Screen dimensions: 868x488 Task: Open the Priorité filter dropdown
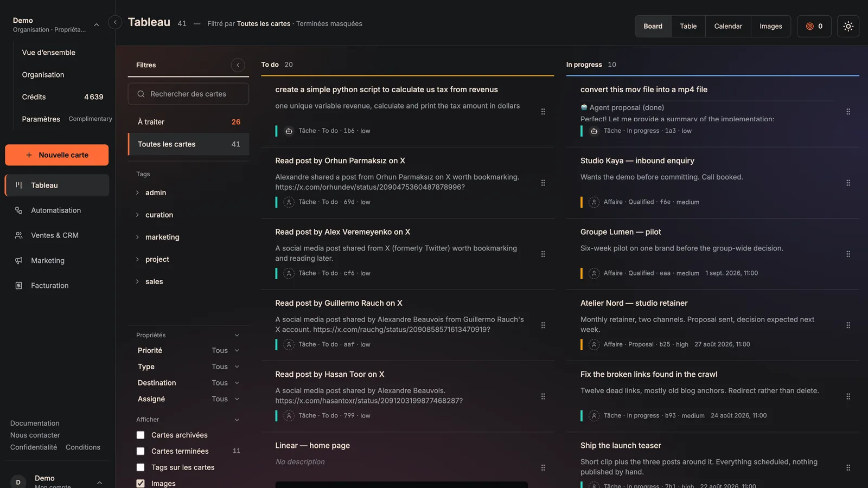pyautogui.click(x=226, y=350)
